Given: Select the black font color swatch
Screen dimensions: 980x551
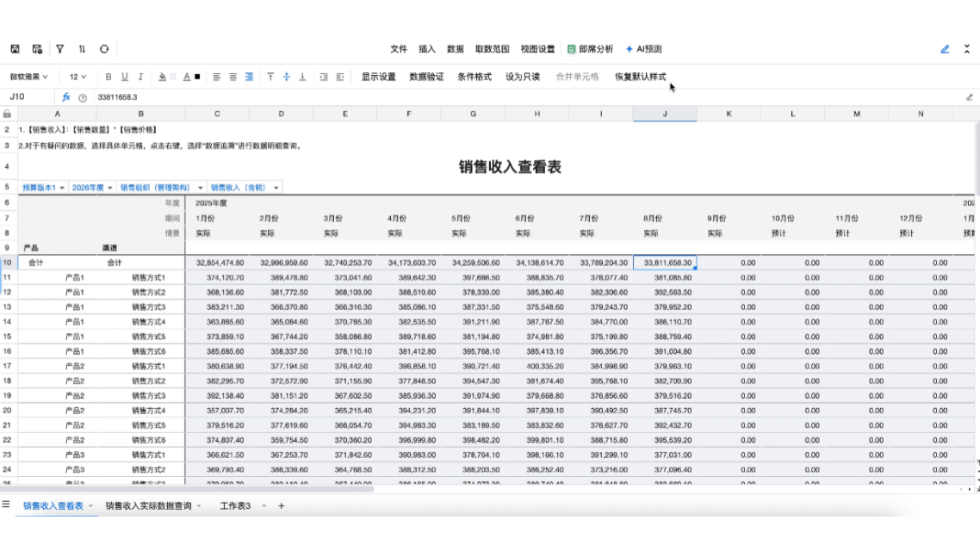Looking at the screenshot, I should (x=197, y=76).
